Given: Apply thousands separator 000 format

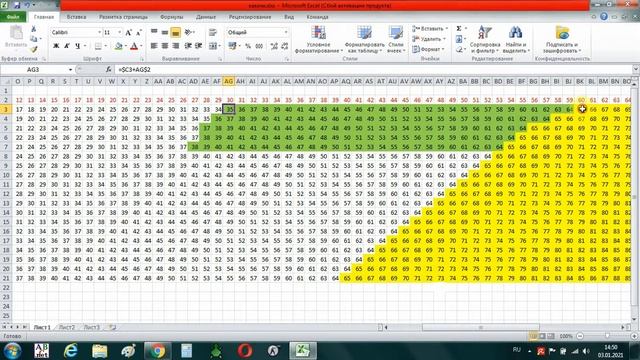Looking at the screenshot, I should 259,46.
